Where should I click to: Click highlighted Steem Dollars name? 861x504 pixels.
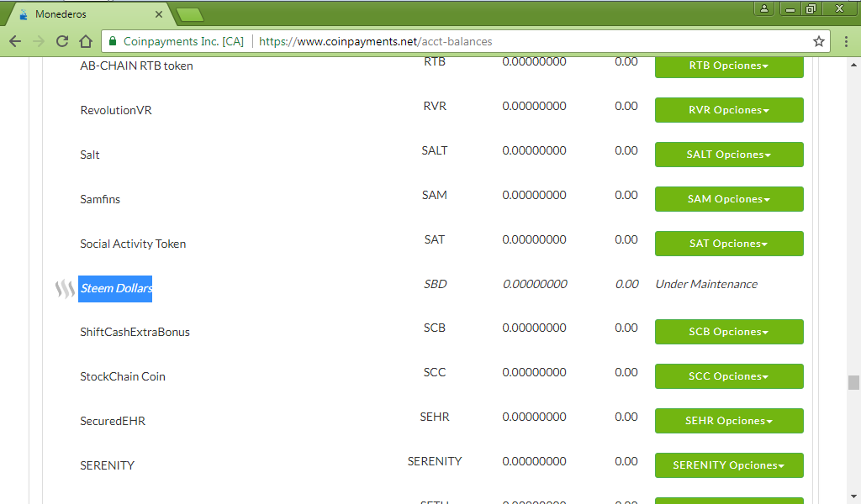click(115, 288)
